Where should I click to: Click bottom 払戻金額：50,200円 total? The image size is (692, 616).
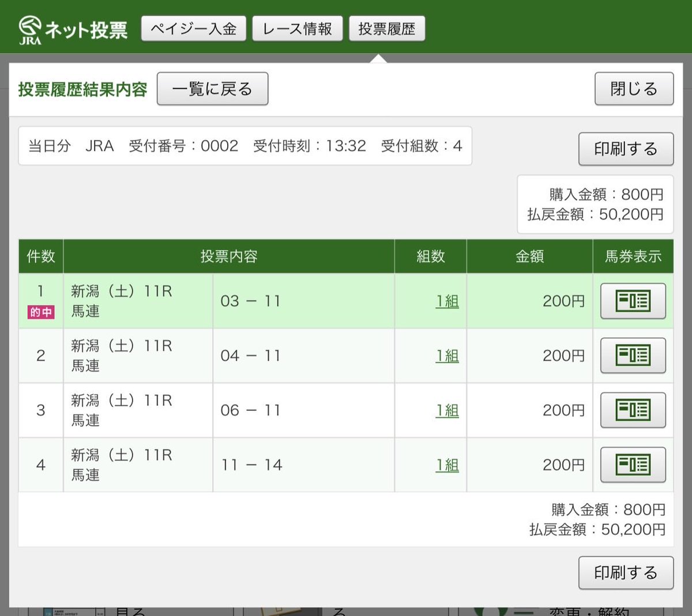pyautogui.click(x=597, y=530)
